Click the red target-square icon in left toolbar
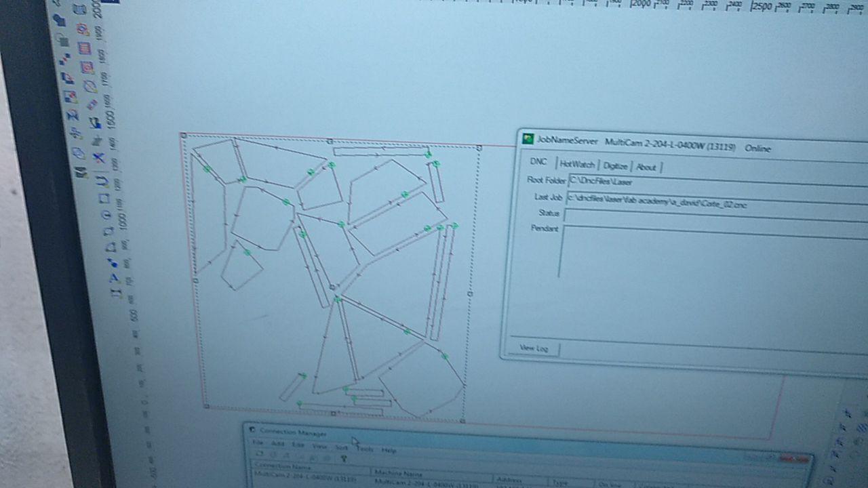 click(x=87, y=67)
